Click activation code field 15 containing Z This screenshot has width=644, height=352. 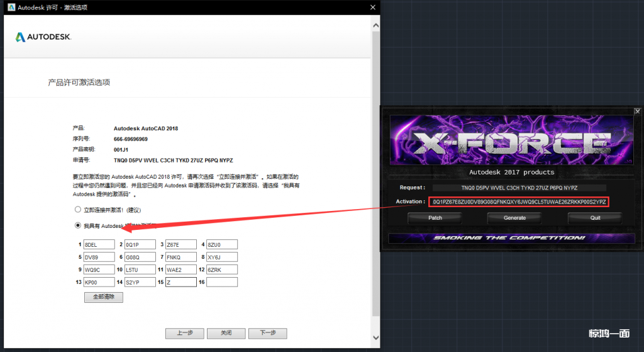[180, 282]
